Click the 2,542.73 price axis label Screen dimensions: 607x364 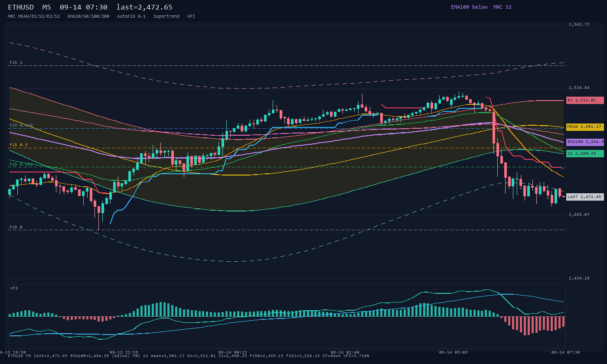point(579,24)
